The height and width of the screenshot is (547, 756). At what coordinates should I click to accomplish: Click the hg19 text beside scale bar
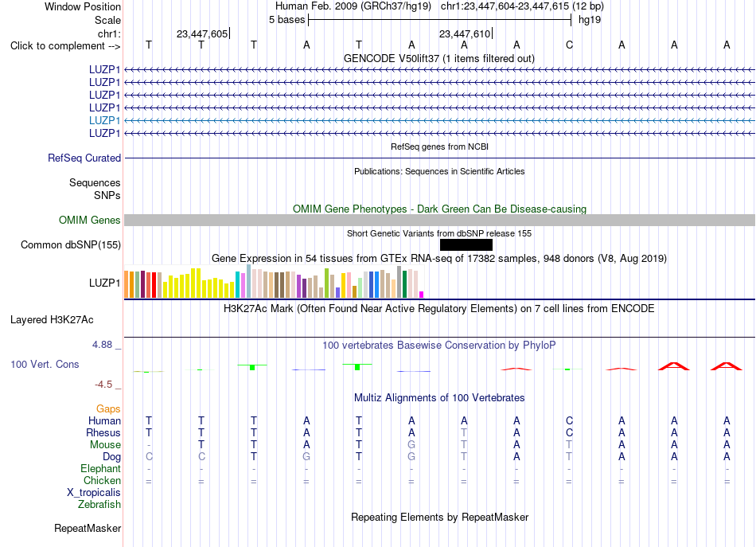point(590,20)
